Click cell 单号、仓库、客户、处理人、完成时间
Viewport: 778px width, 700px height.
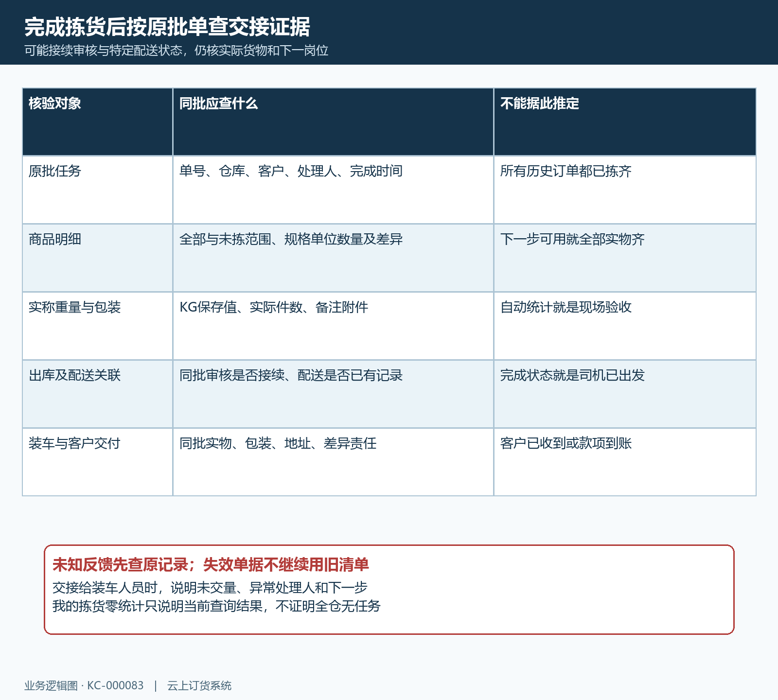coord(333,190)
